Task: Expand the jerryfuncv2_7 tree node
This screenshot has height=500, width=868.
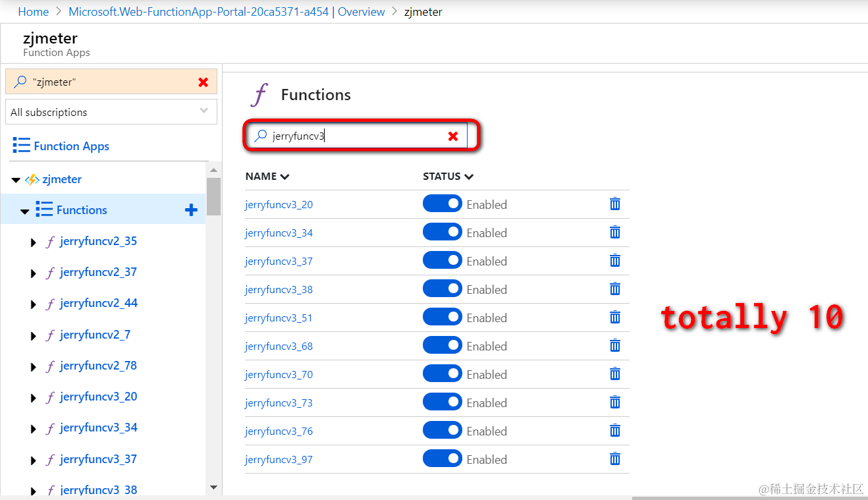Action: (34, 336)
